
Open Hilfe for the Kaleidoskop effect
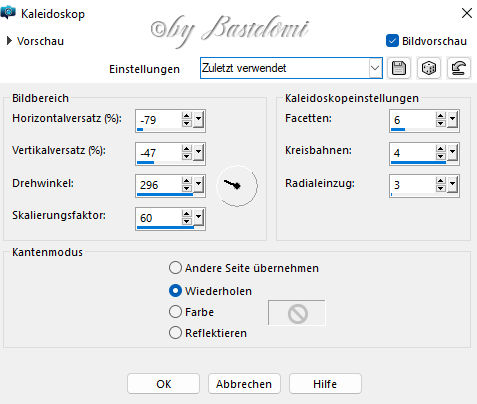(x=325, y=384)
